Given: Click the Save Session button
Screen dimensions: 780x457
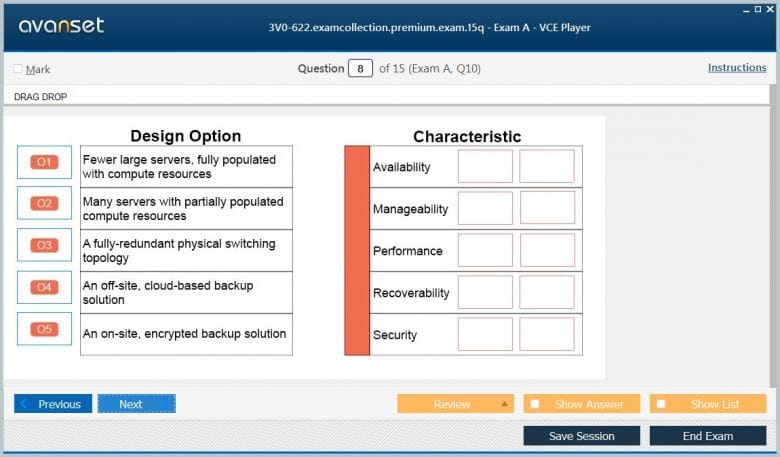Looking at the screenshot, I should [x=582, y=436].
